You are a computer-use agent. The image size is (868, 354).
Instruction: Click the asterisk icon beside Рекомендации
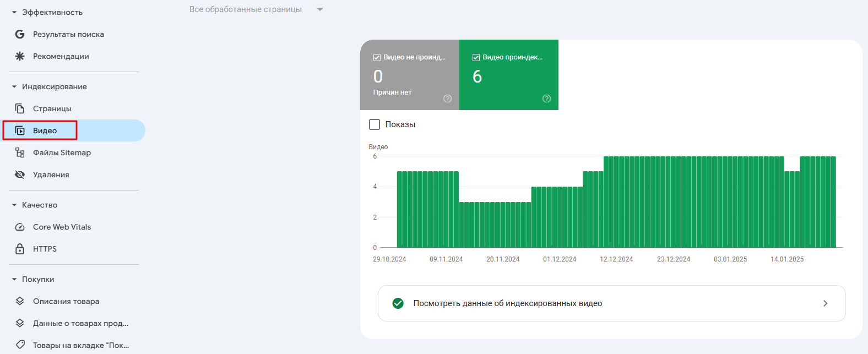(x=20, y=56)
